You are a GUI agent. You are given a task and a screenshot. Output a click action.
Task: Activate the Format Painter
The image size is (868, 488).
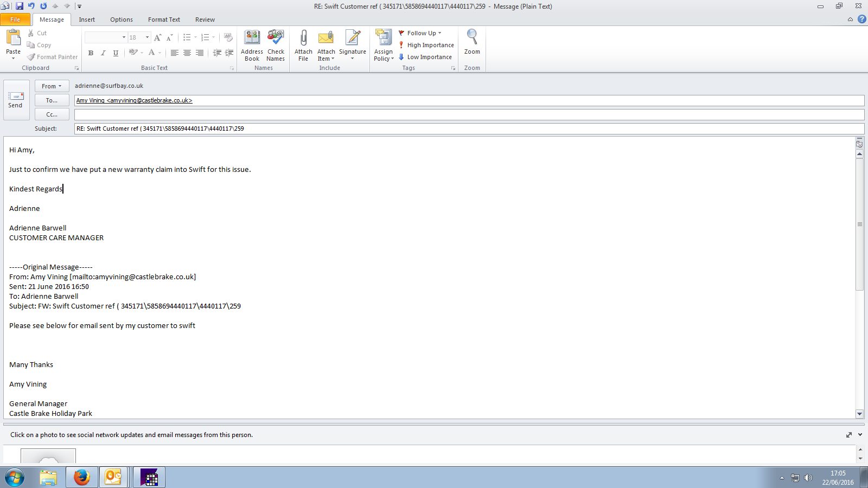53,57
